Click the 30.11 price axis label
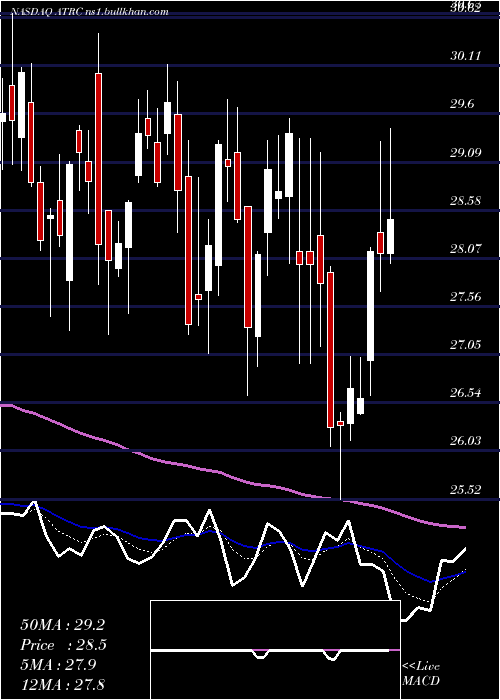Image resolution: width=500 pixels, height=700 pixels. pos(466,56)
